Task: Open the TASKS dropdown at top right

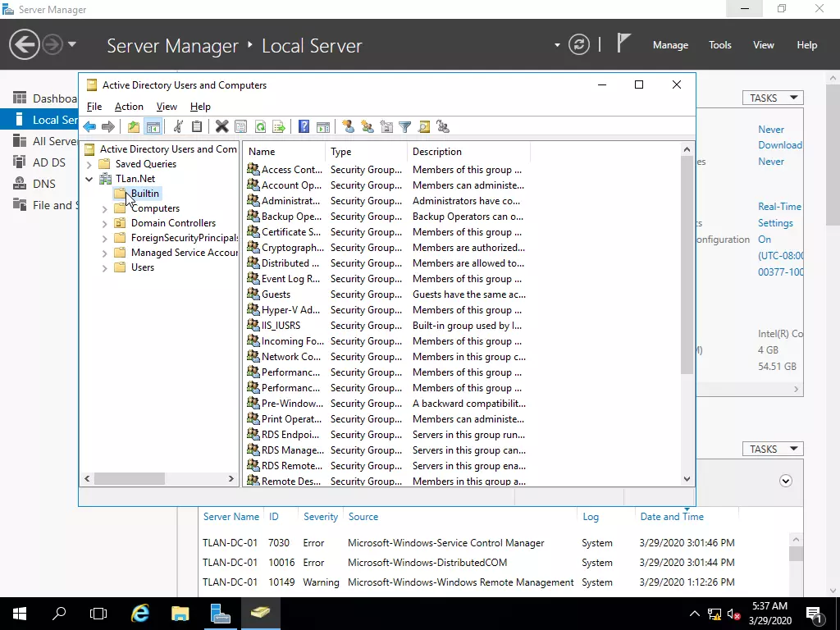Action: coord(772,98)
